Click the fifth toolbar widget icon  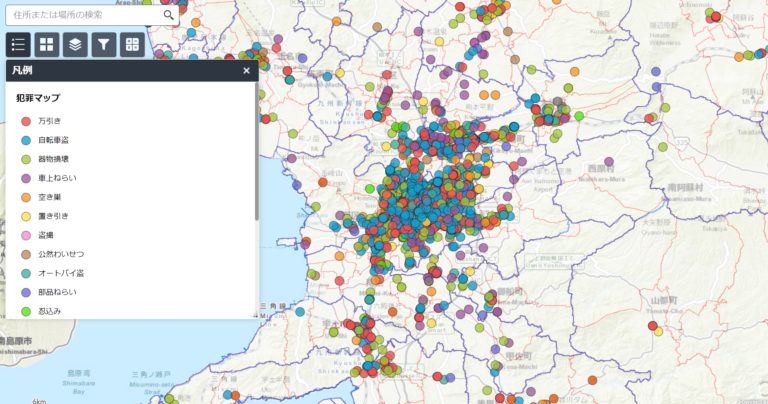click(x=132, y=44)
